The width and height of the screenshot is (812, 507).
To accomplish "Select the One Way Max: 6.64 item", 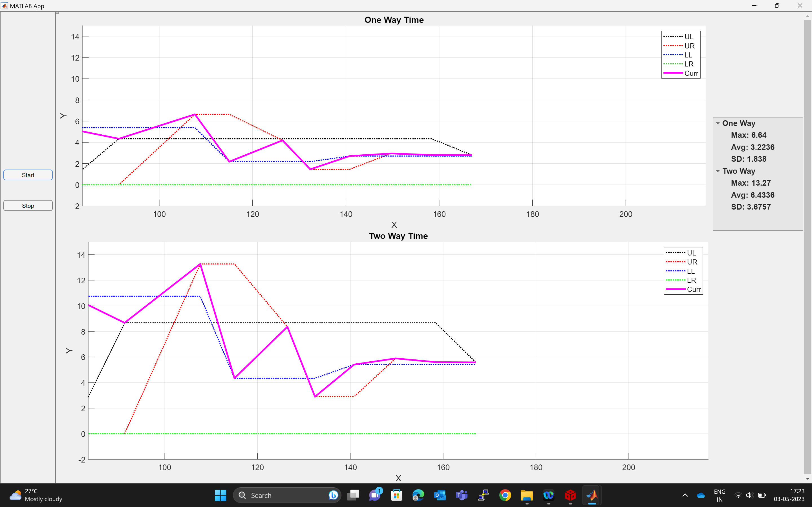I will [x=748, y=135].
